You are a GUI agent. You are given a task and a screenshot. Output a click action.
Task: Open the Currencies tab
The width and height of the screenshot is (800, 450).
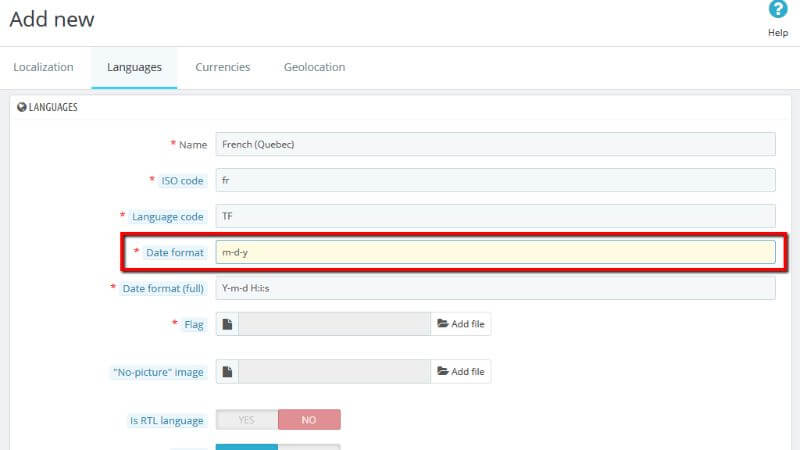pyautogui.click(x=222, y=67)
